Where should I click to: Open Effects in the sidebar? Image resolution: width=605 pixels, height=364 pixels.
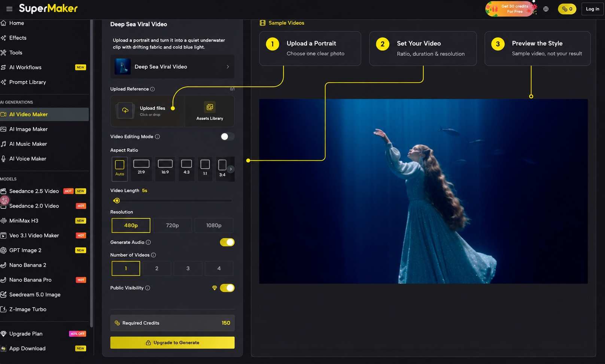(18, 38)
